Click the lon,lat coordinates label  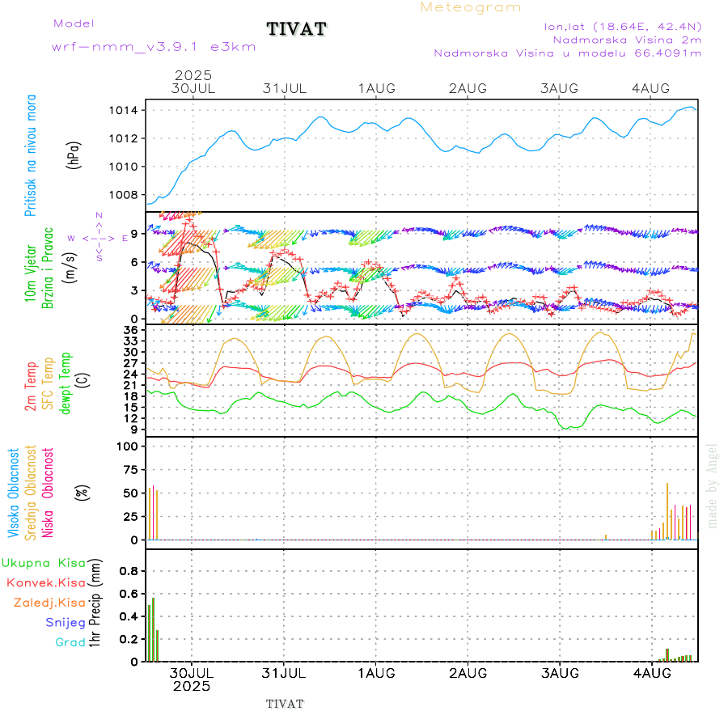click(x=623, y=26)
